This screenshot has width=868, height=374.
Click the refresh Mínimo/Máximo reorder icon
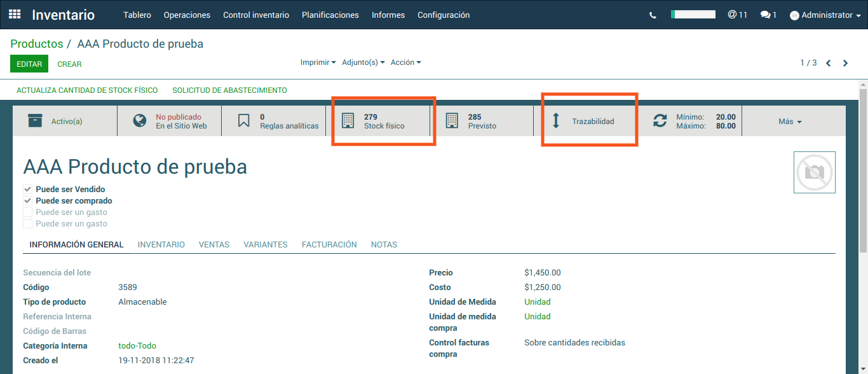(x=660, y=121)
